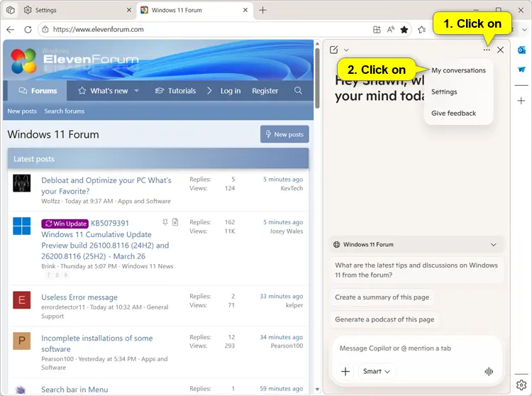This screenshot has height=396, width=532.
Task: Select Settings in Copilot menu
Action: 444,92
